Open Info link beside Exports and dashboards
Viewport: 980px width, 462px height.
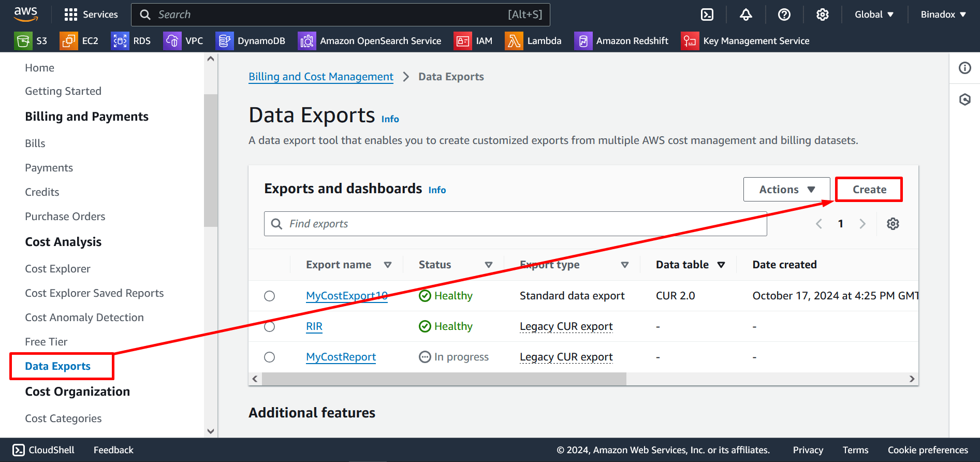pyautogui.click(x=437, y=190)
